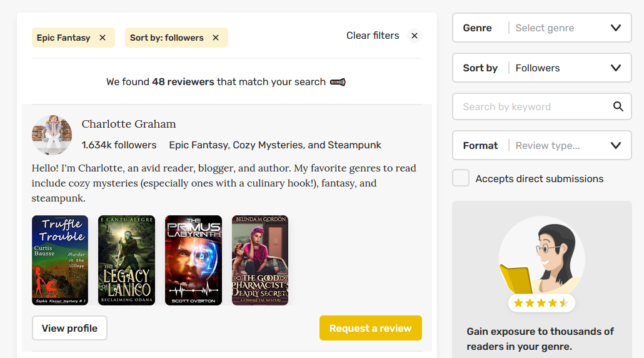Viewport: 644px width, 358px height.
Task: Click the Clear filters X icon
Action: (x=415, y=36)
